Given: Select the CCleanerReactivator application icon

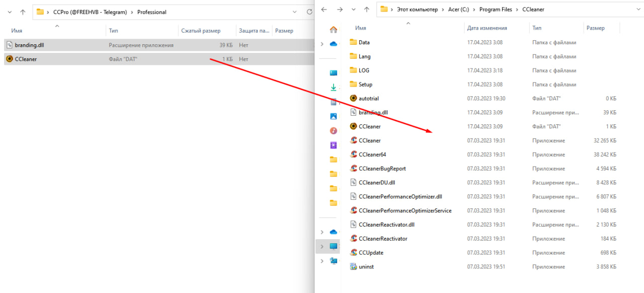Looking at the screenshot, I should (x=353, y=239).
